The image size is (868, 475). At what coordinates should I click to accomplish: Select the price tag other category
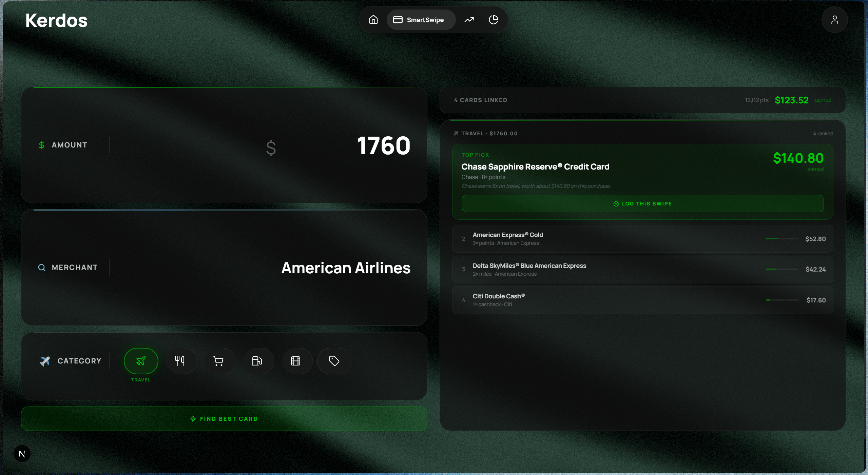coord(334,361)
